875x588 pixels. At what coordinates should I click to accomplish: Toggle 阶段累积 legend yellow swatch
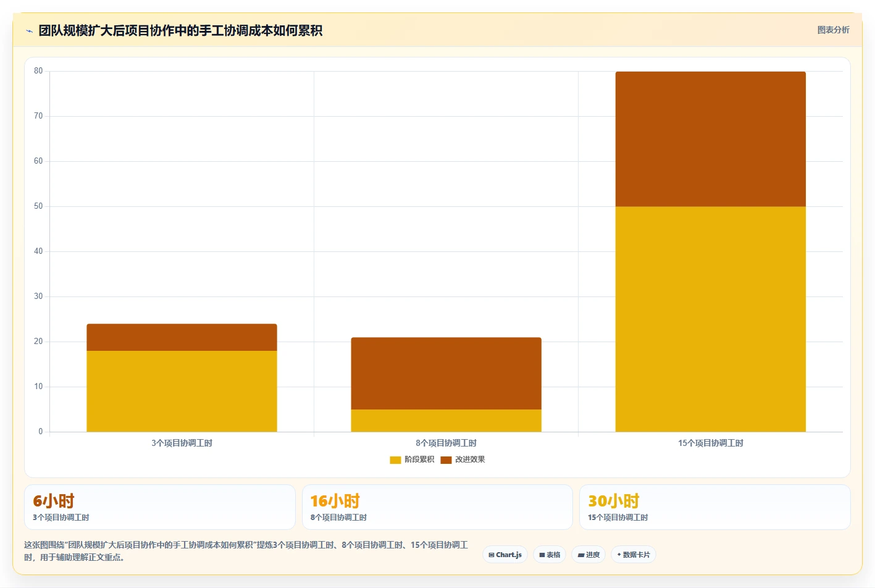coord(395,460)
